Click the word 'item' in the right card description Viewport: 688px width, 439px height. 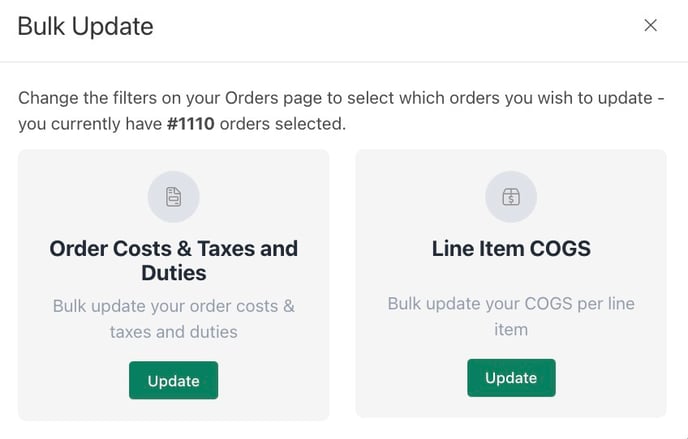(x=511, y=329)
